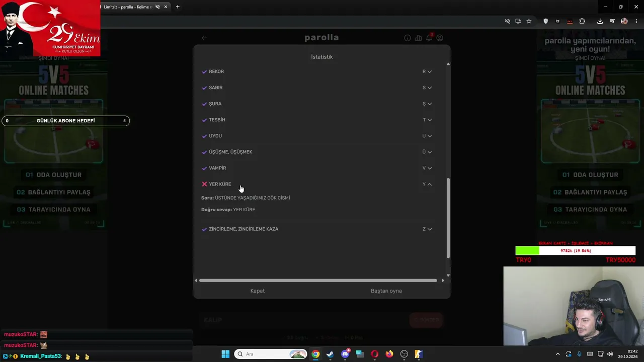Expand the ZİNCİRLEME row chevron

[429, 229]
